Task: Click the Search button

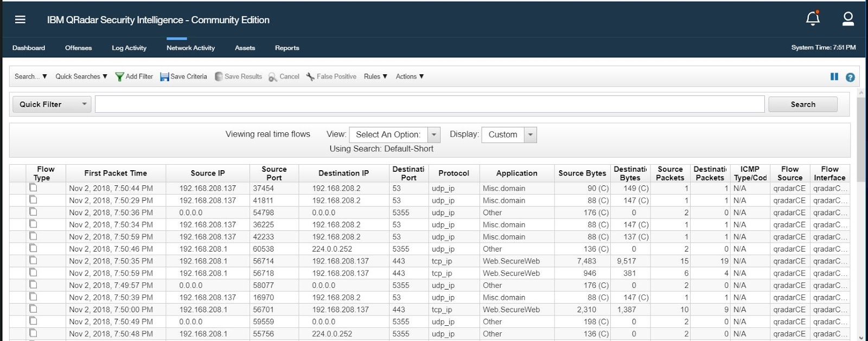Action: (x=803, y=104)
